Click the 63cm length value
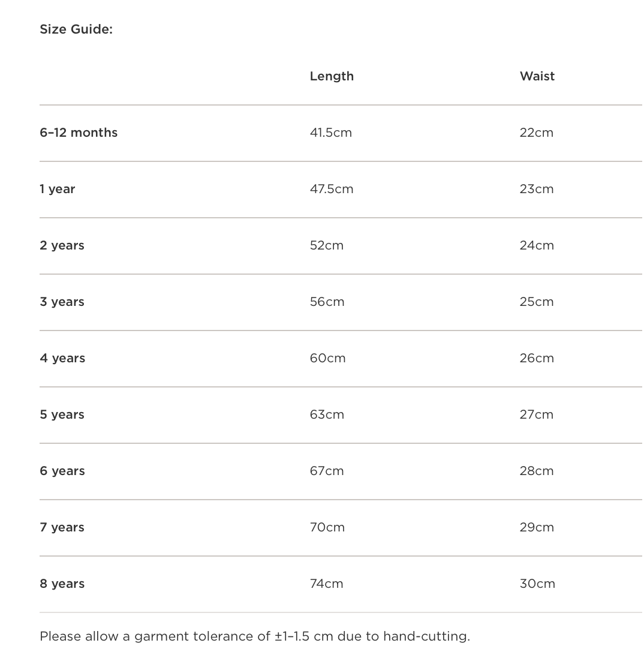Screen dimensions: 644x655 [327, 414]
